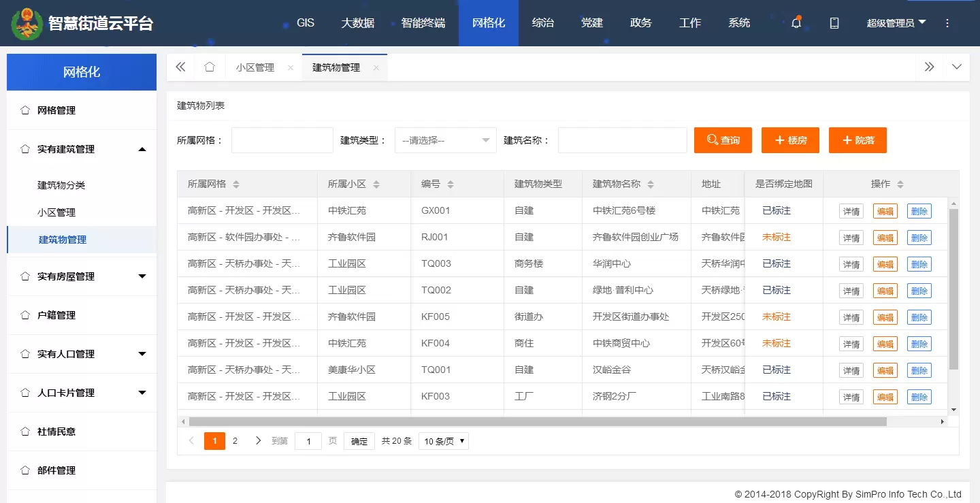Screen dimensions: 980x503
Task: Collapse the 实有建筑管理 sidebar section
Action: [x=142, y=149]
